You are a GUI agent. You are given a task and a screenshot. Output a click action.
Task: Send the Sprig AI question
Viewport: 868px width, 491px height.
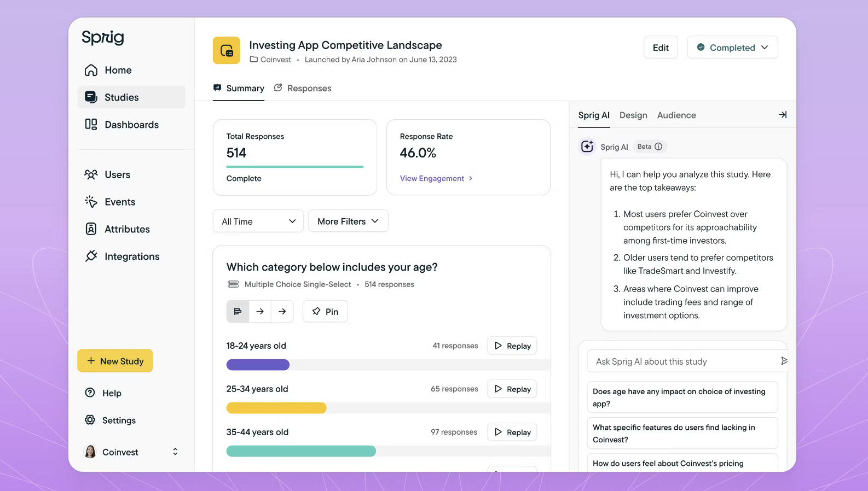click(784, 361)
